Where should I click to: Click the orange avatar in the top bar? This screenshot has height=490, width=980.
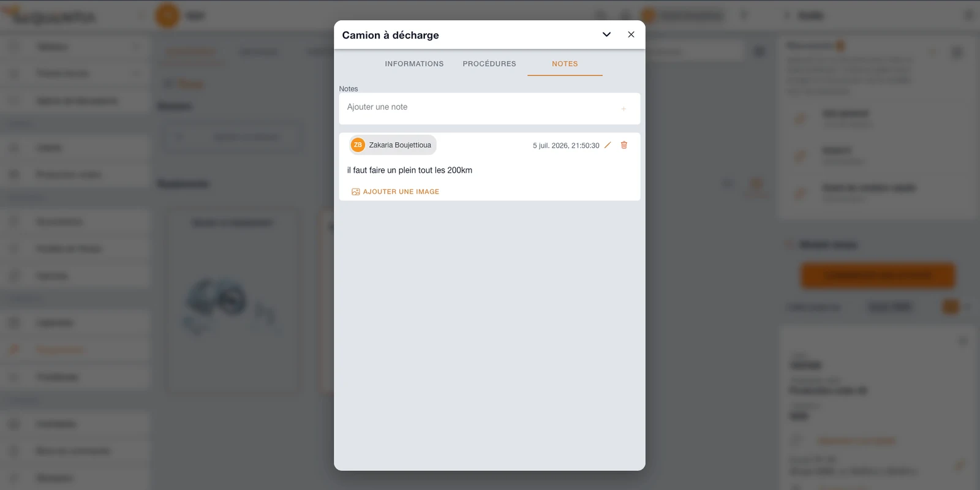(x=167, y=16)
